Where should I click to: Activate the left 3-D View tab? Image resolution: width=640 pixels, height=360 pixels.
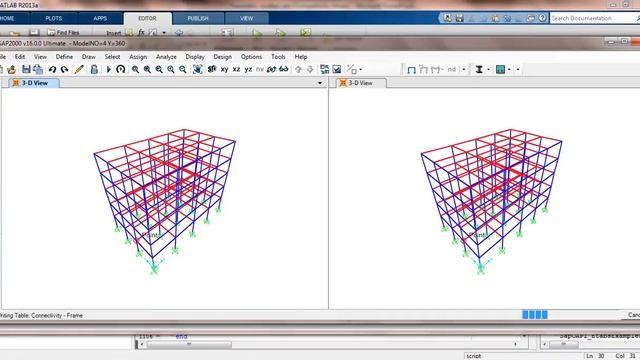(x=34, y=83)
